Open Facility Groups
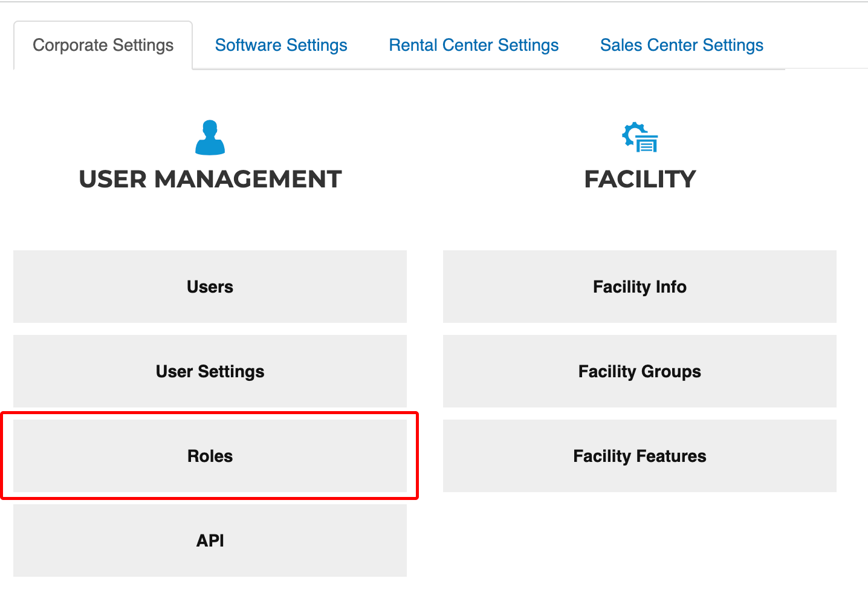This screenshot has width=868, height=607. pyautogui.click(x=640, y=371)
